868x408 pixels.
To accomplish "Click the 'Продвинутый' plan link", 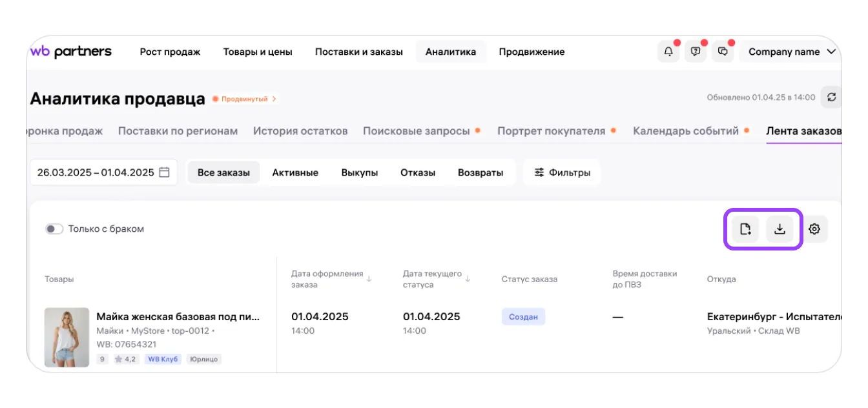I will (245, 99).
